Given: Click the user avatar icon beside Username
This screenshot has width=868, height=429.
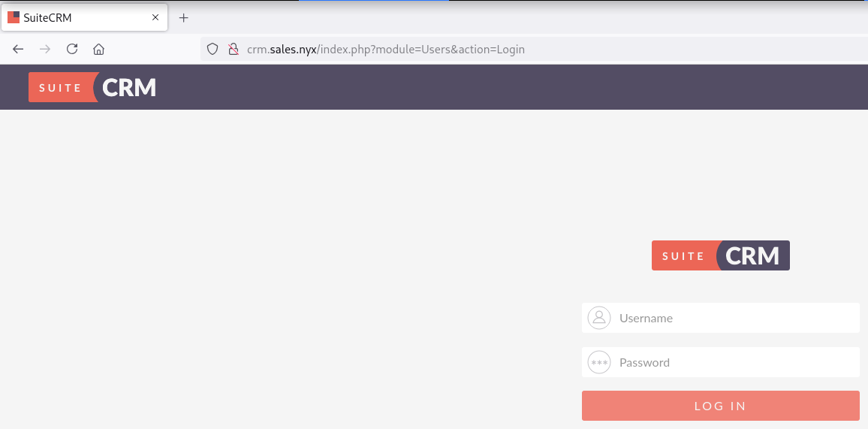Looking at the screenshot, I should tap(599, 318).
